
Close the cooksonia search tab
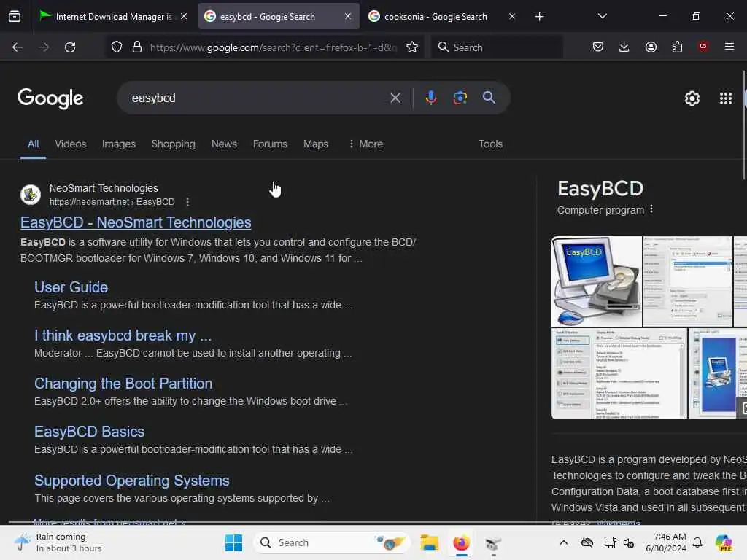tap(512, 16)
